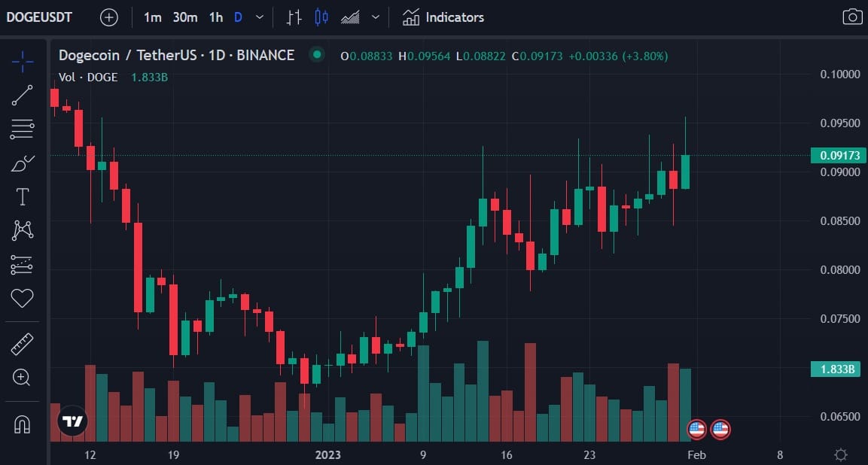Click the 1.833B volume value in legend
The height and width of the screenshot is (465, 868).
tap(150, 77)
